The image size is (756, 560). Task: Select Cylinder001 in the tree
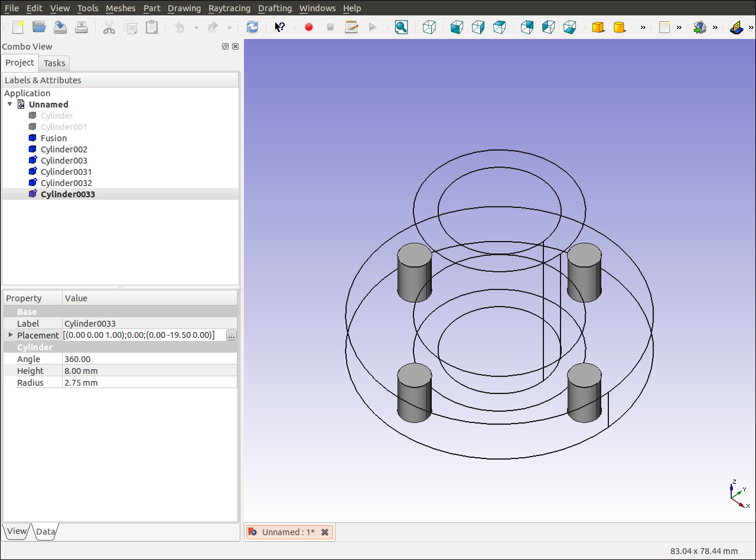pyautogui.click(x=64, y=126)
